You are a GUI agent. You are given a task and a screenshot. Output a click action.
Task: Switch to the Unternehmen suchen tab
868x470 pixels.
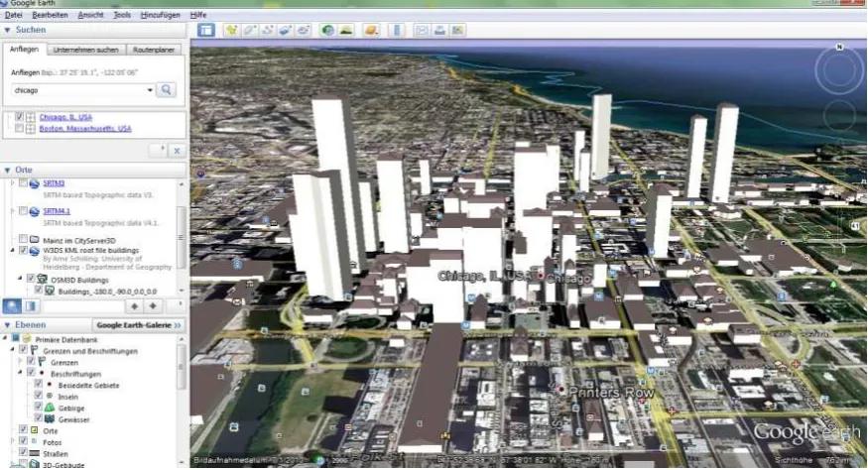point(85,50)
